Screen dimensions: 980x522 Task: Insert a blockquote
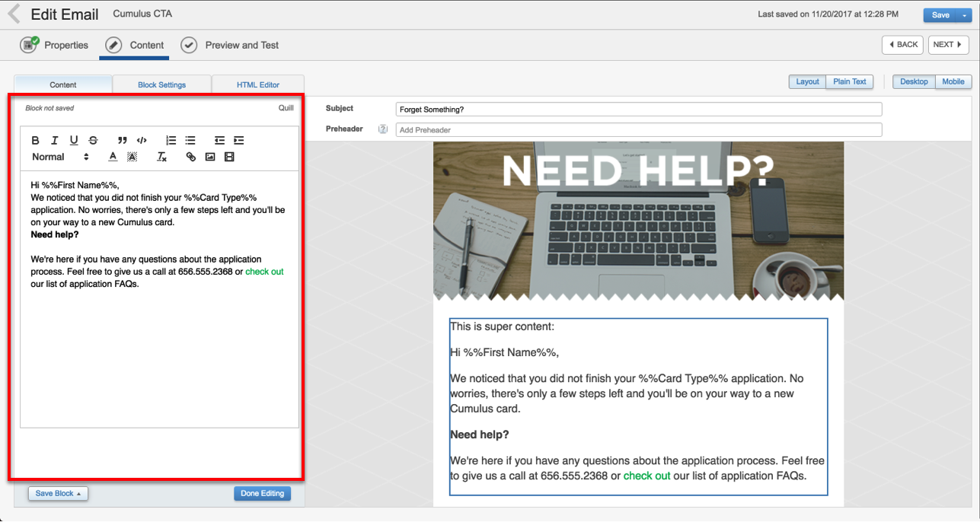click(123, 140)
